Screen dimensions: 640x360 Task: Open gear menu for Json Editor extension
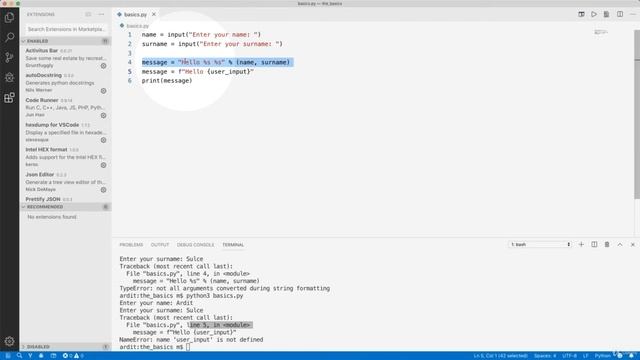pos(104,190)
